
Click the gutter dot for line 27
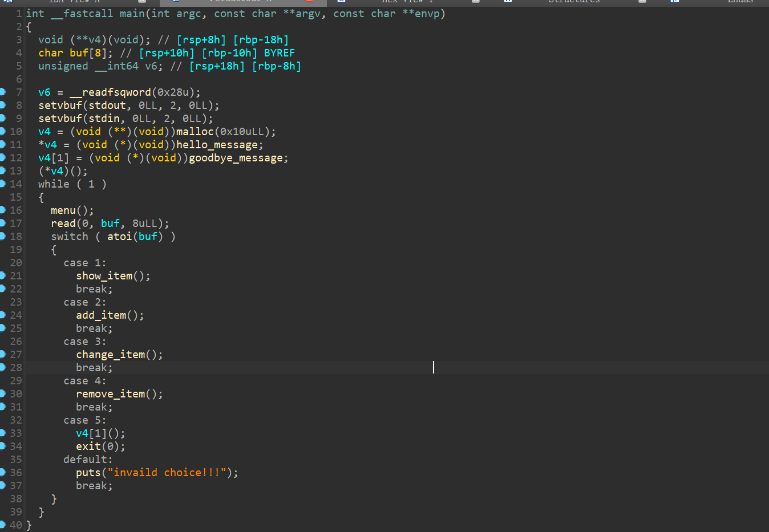[x=2, y=354]
